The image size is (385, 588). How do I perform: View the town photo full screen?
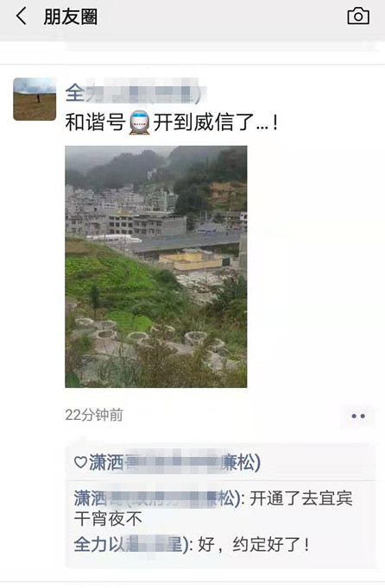(156, 266)
